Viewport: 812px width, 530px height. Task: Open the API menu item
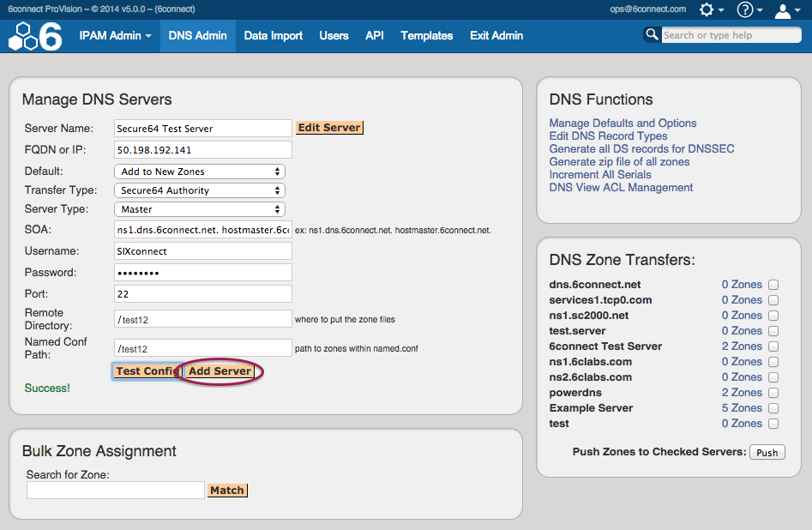pos(375,36)
